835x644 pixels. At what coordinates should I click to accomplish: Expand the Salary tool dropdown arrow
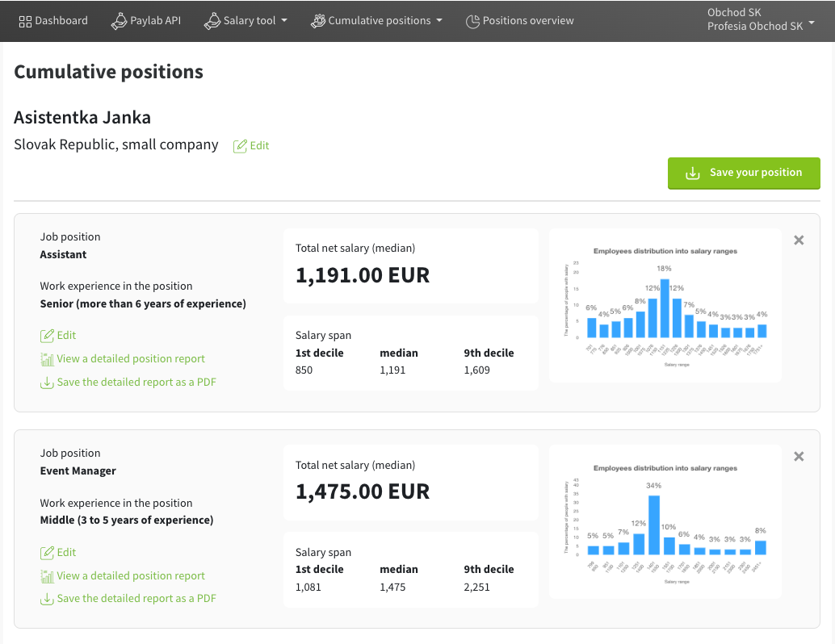tap(283, 21)
